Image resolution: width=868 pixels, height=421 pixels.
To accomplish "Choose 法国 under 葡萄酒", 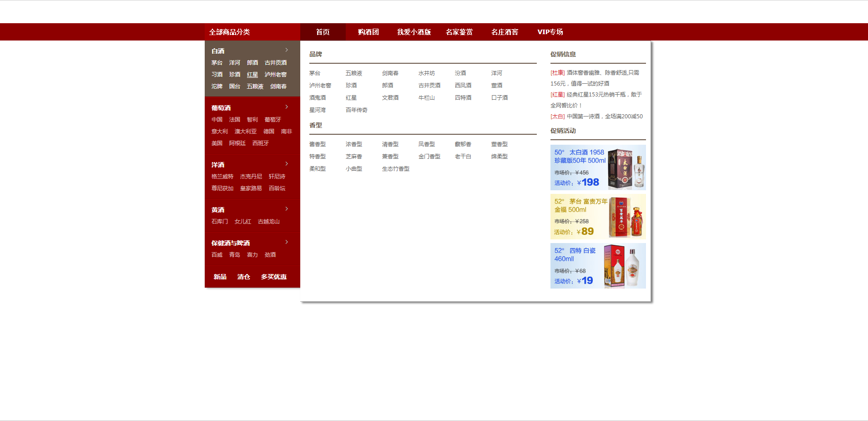I will click(x=235, y=120).
